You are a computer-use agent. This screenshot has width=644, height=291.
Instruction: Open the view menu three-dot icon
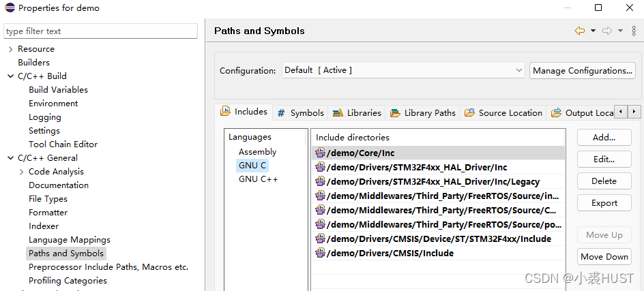[634, 31]
